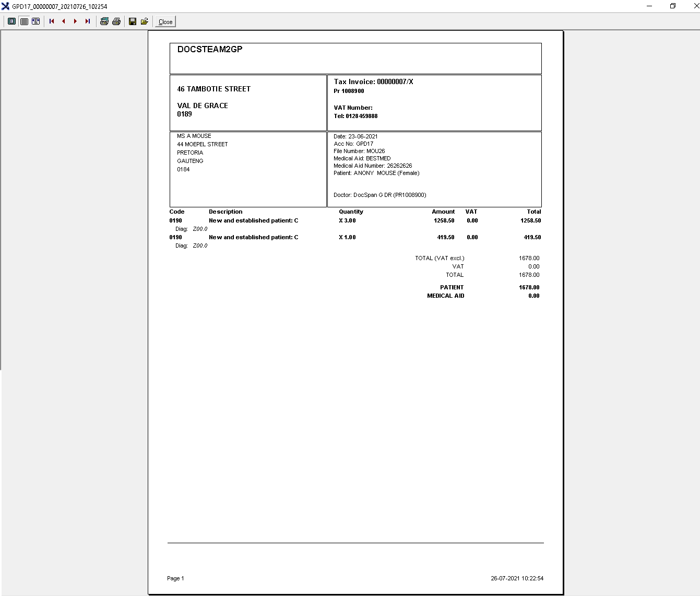Click the amount 1258.50 in Amount column
The width and height of the screenshot is (700, 596).
444,220
